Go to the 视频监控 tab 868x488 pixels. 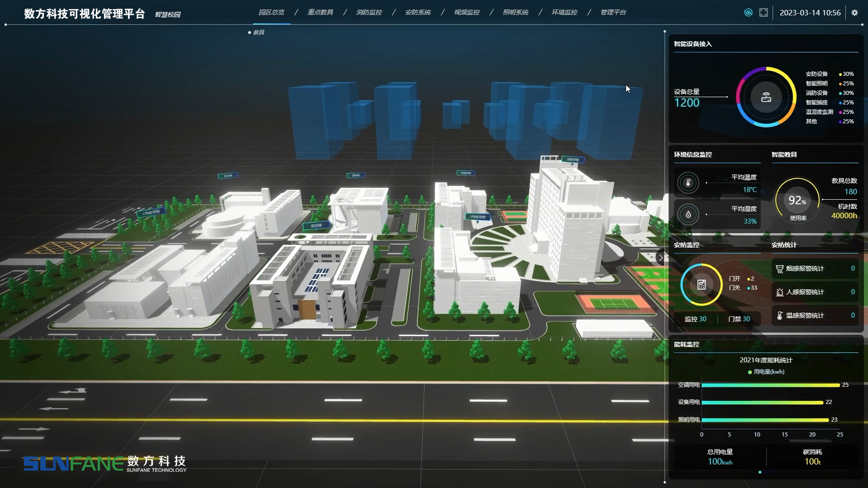[x=467, y=13]
